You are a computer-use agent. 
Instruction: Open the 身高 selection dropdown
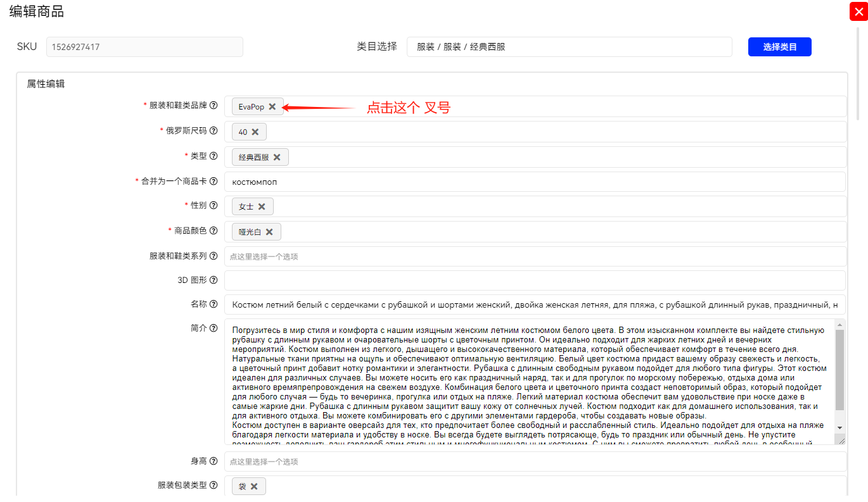pyautogui.click(x=535, y=461)
